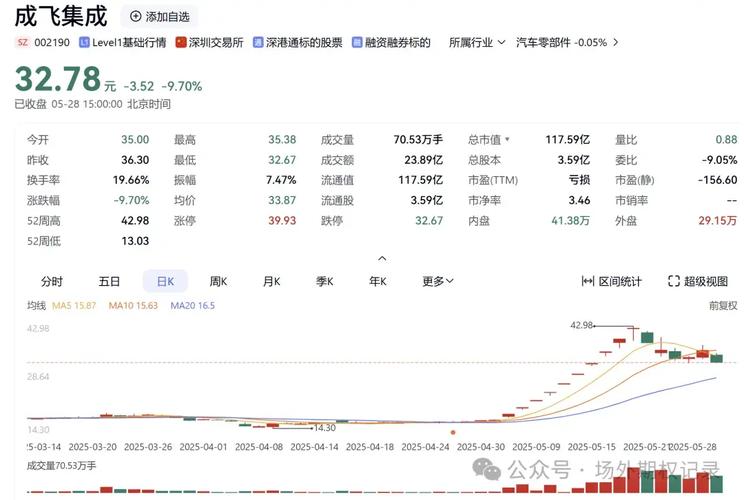
Task: Click the 今开 value 35.00
Action: [x=135, y=139]
